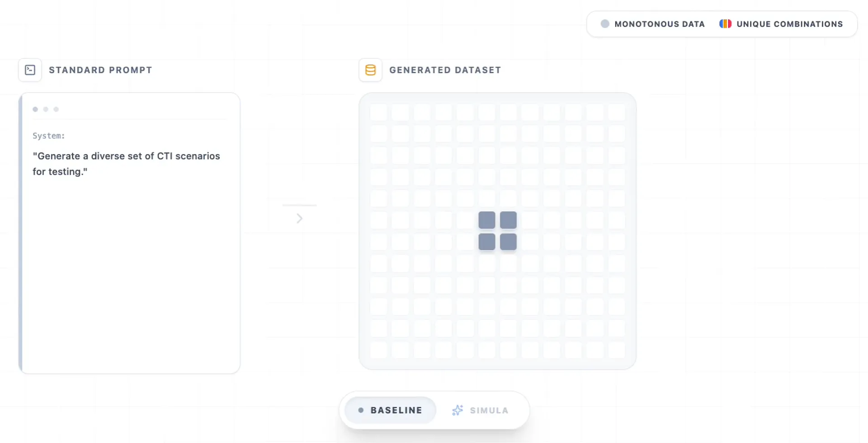Click the top-right filled gray dataset cell
Viewport: 868px width, 443px height.
(508, 220)
